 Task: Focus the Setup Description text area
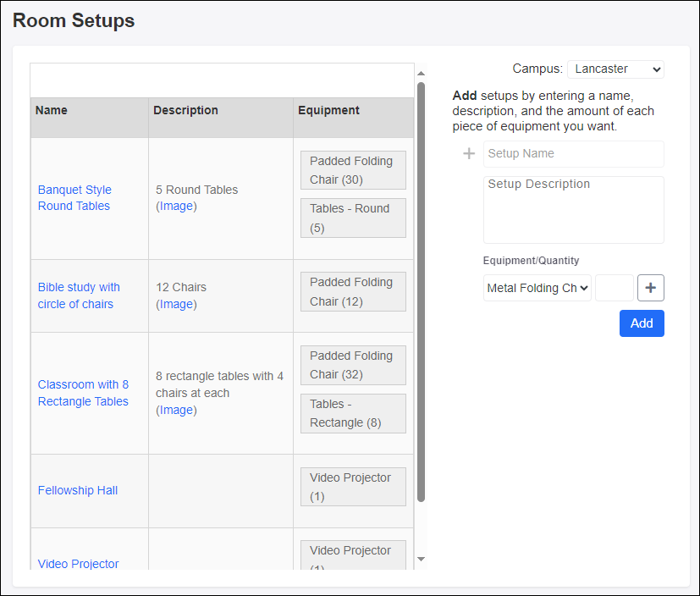(x=573, y=209)
